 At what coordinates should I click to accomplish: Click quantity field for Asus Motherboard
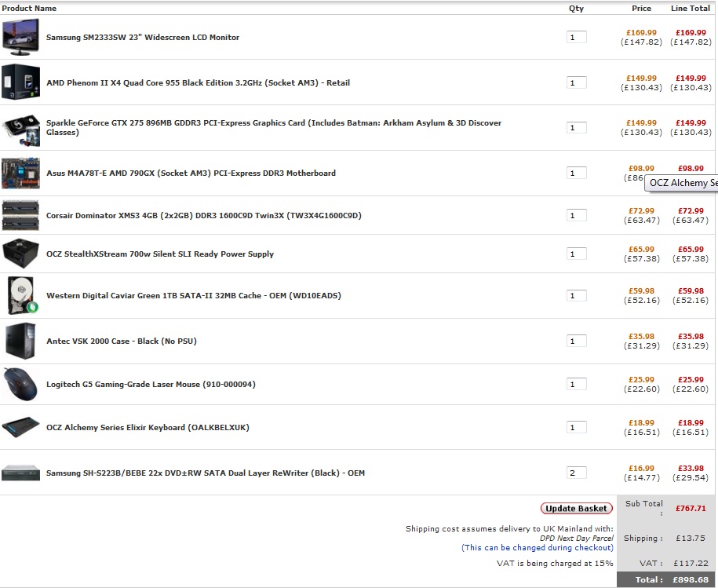[x=577, y=173]
